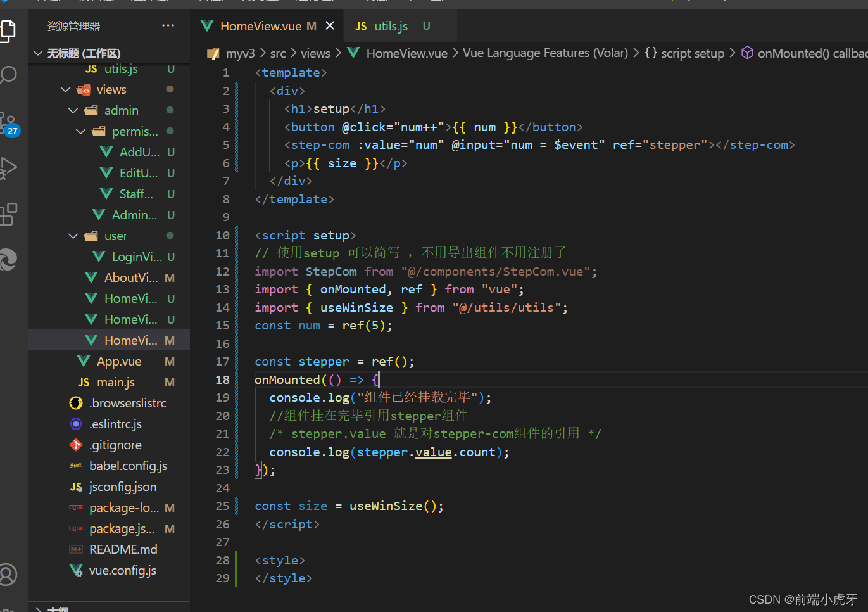Place cursor on useWinSize import line
This screenshot has height=612, width=868.
(x=411, y=307)
